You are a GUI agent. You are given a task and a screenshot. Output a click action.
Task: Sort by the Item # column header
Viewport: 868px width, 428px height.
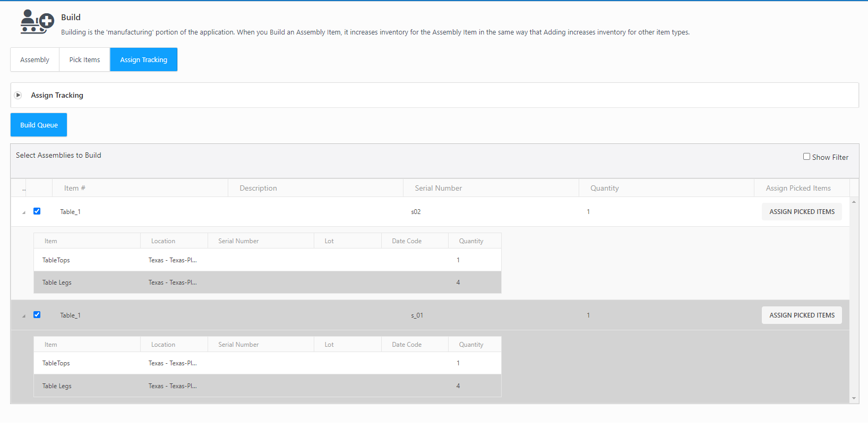click(x=75, y=188)
